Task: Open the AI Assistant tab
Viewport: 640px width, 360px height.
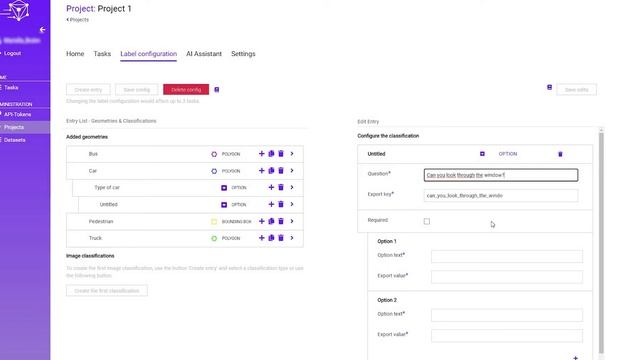Action: click(x=204, y=54)
